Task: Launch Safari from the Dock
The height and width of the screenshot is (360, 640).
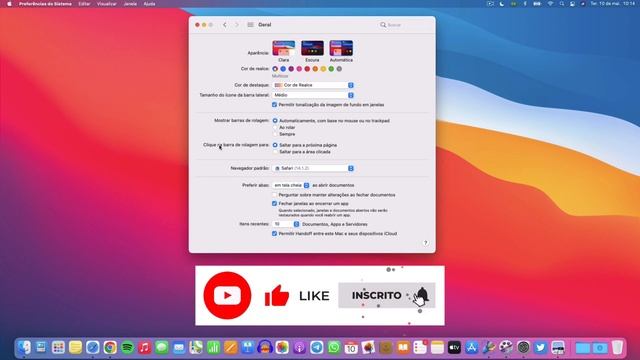Action: point(93,347)
